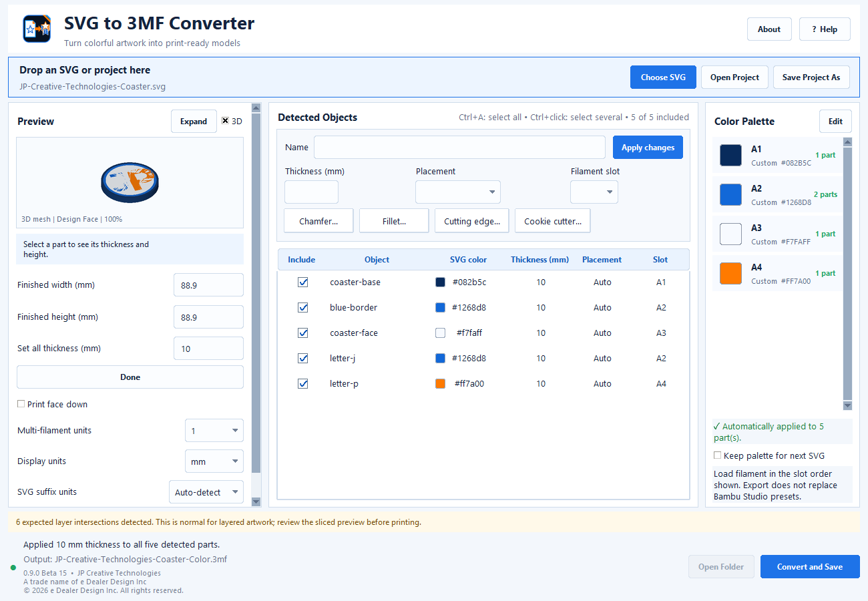Select the A1 dark navy palette swatch

coord(730,156)
